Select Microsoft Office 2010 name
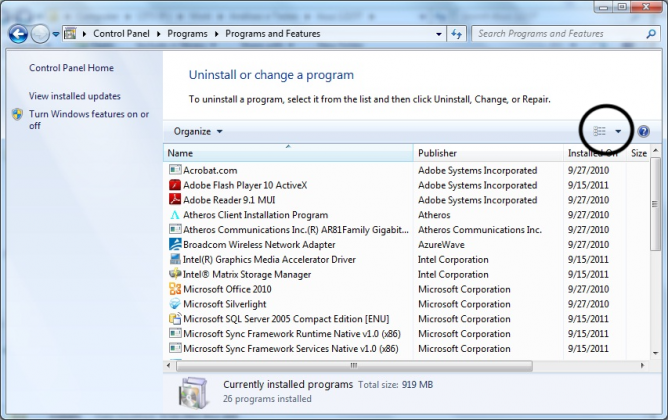This screenshot has width=668, height=420. point(227,289)
